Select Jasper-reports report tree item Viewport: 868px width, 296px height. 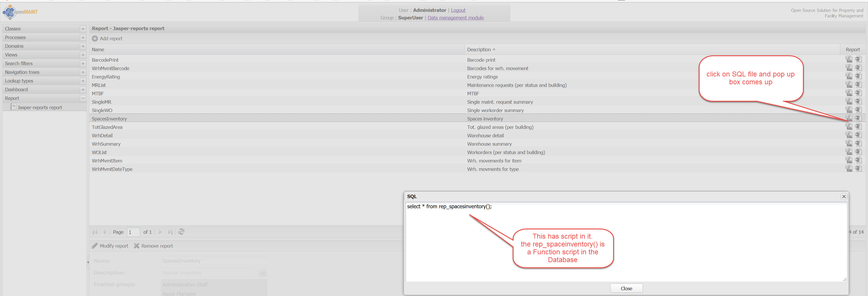tap(39, 107)
